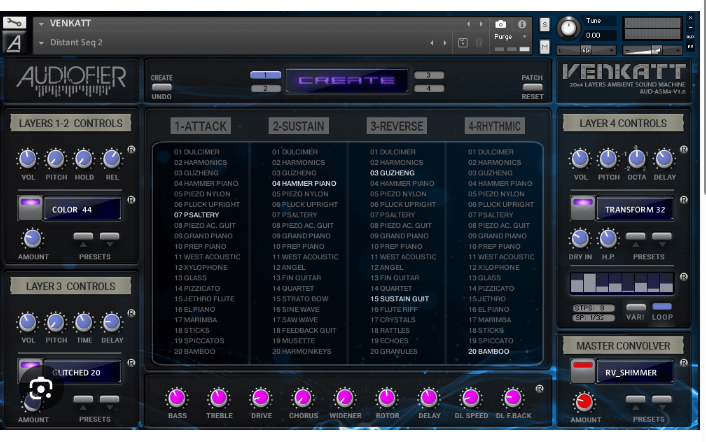Go to previous snapshot arrow on Distant Seq 2 row
Image resolution: width=706 pixels, height=442 pixels.
click(432, 43)
